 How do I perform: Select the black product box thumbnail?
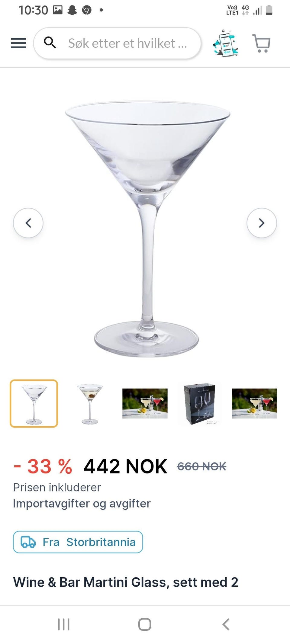(x=200, y=404)
